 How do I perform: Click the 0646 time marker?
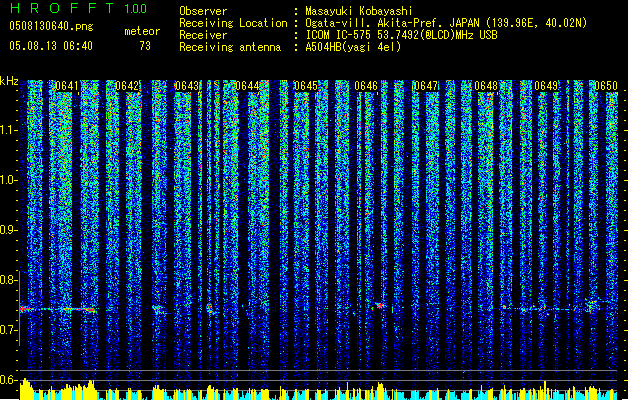point(366,86)
